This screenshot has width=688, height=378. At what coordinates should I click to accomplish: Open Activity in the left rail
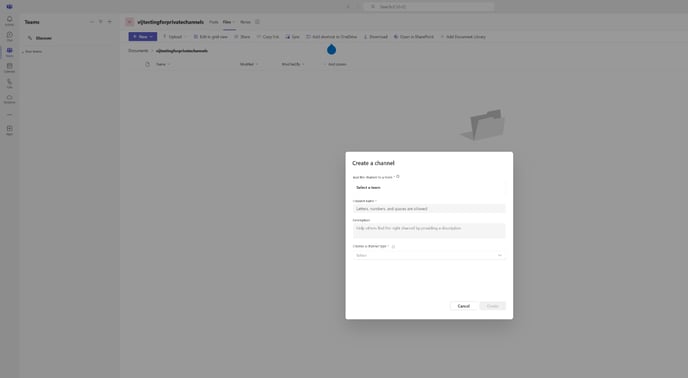point(9,21)
